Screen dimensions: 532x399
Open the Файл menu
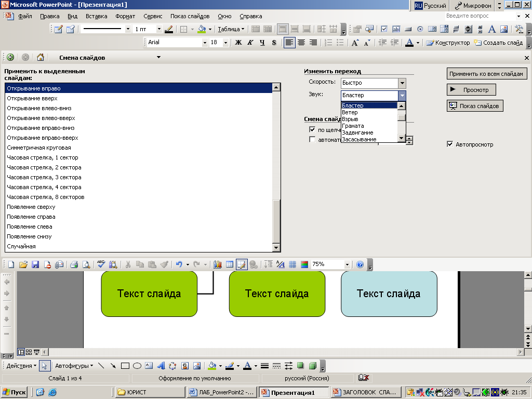tap(25, 16)
